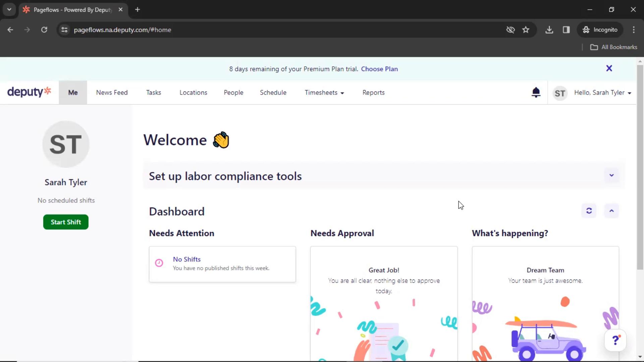Collapse the dashboard section chevron
Image resolution: width=644 pixels, height=362 pixels.
click(x=612, y=211)
